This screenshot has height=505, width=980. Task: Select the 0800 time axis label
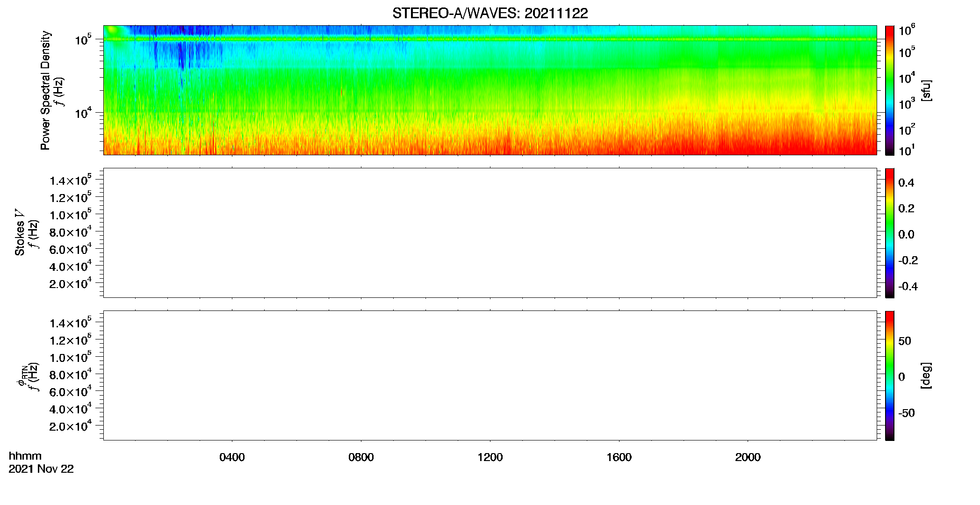coord(361,457)
